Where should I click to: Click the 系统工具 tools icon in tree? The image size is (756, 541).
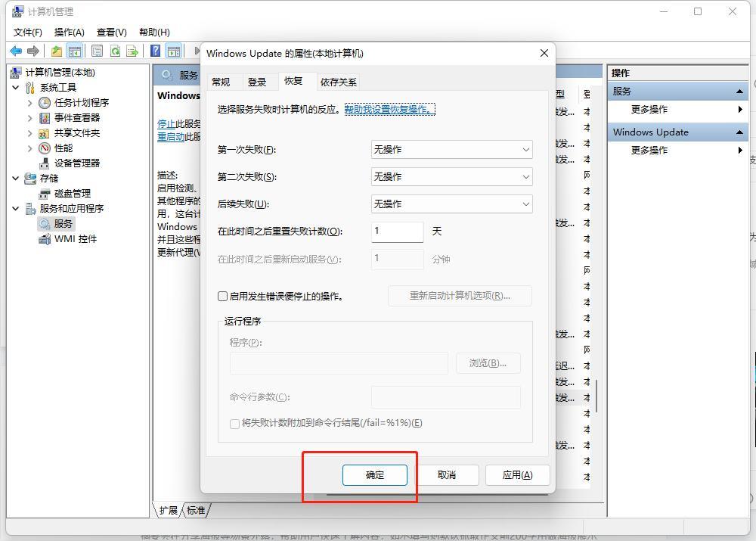click(x=30, y=87)
